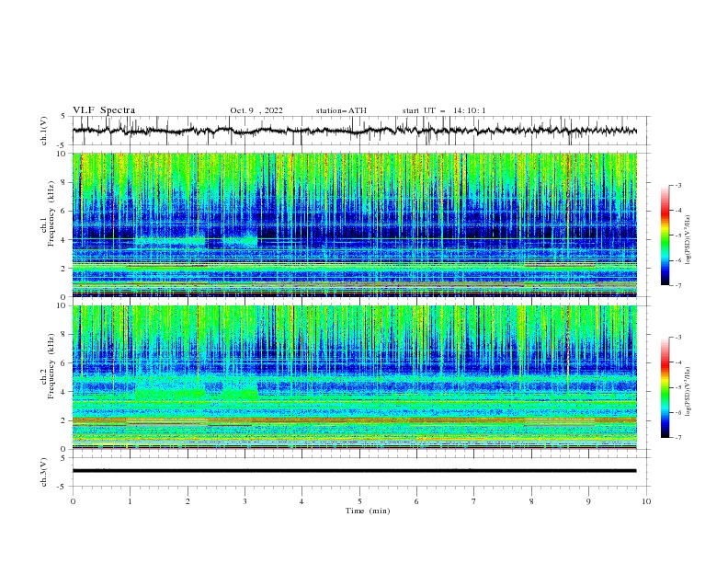Image resolution: width=728 pixels, height=563 pixels.
Task: Click time axis tick label "4" at the bottom
Action: (301, 501)
